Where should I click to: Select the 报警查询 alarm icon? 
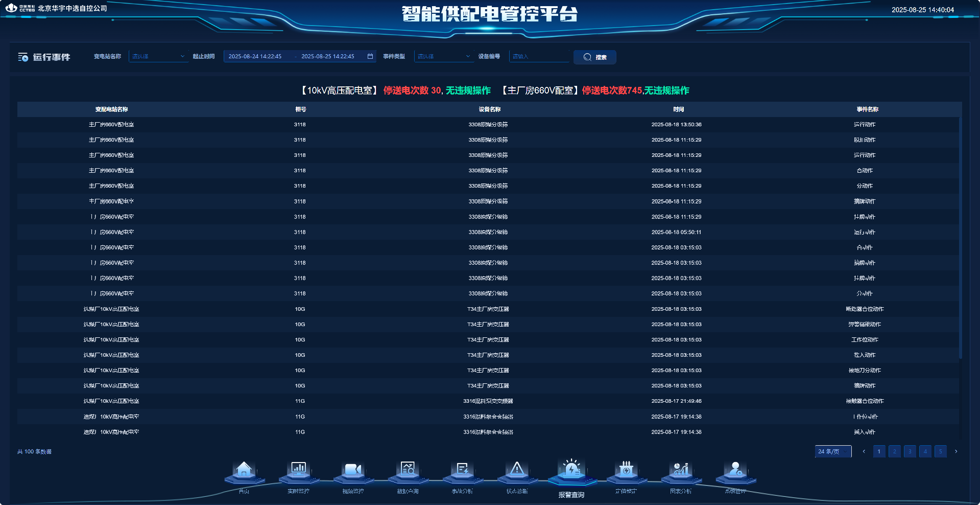571,470
